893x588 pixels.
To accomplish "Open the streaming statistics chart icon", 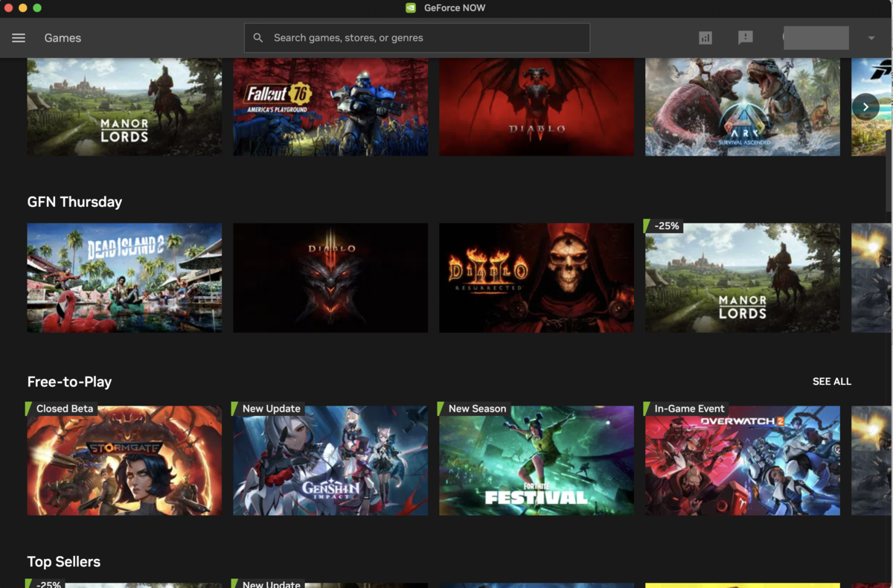I will click(705, 38).
